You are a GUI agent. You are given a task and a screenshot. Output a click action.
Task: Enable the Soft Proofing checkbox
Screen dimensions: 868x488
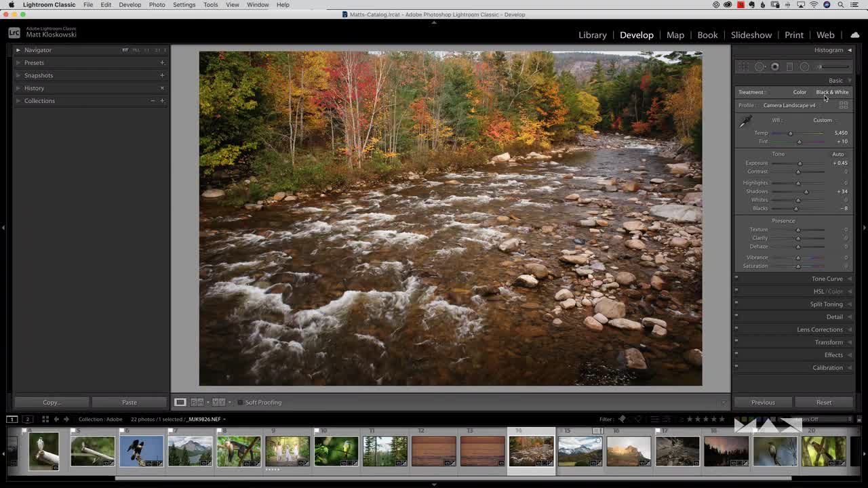coord(240,403)
